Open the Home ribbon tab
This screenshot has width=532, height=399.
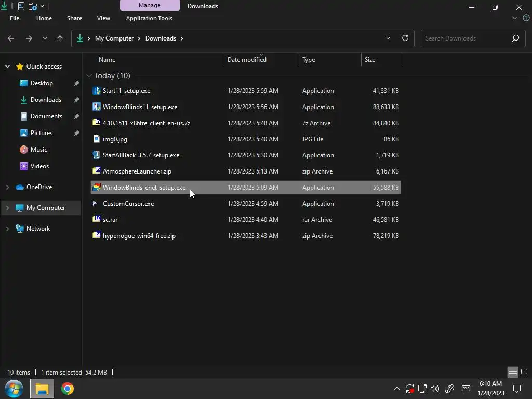[x=44, y=18]
